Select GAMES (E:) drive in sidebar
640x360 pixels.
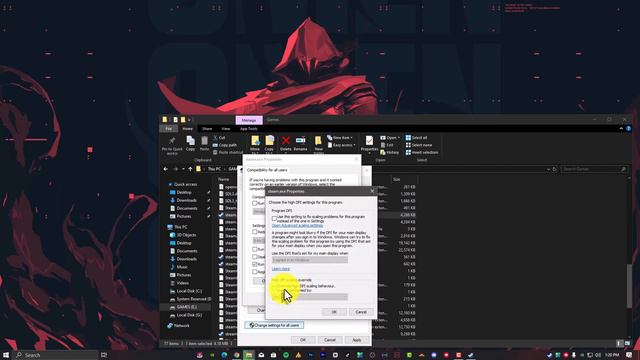(x=186, y=307)
